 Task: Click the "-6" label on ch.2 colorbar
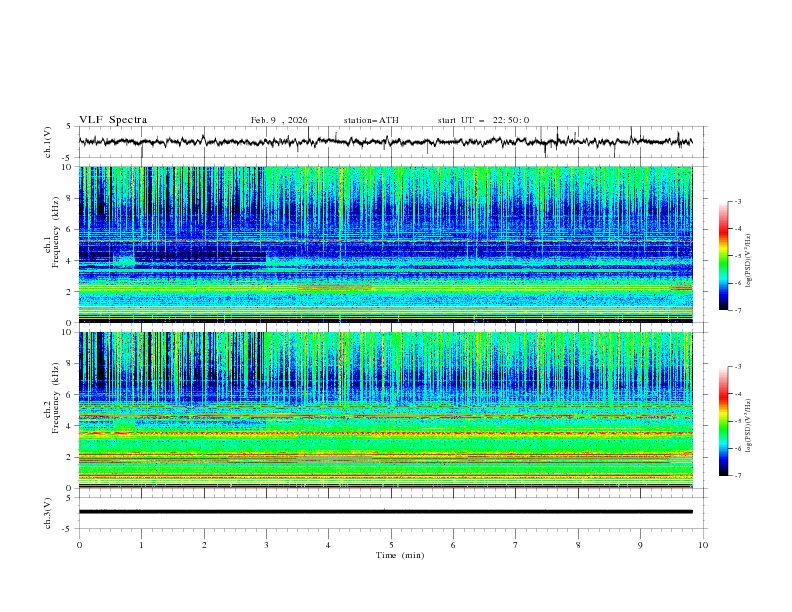737,448
